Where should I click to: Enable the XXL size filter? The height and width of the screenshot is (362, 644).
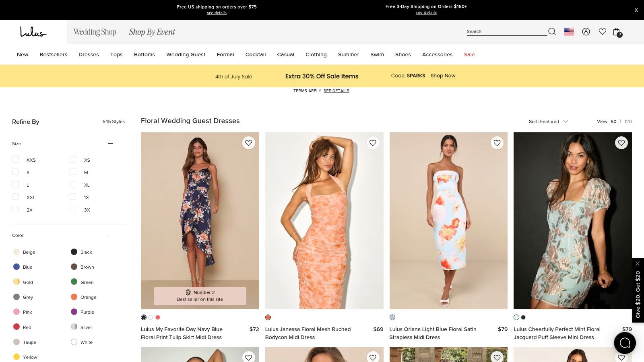pyautogui.click(x=15, y=197)
